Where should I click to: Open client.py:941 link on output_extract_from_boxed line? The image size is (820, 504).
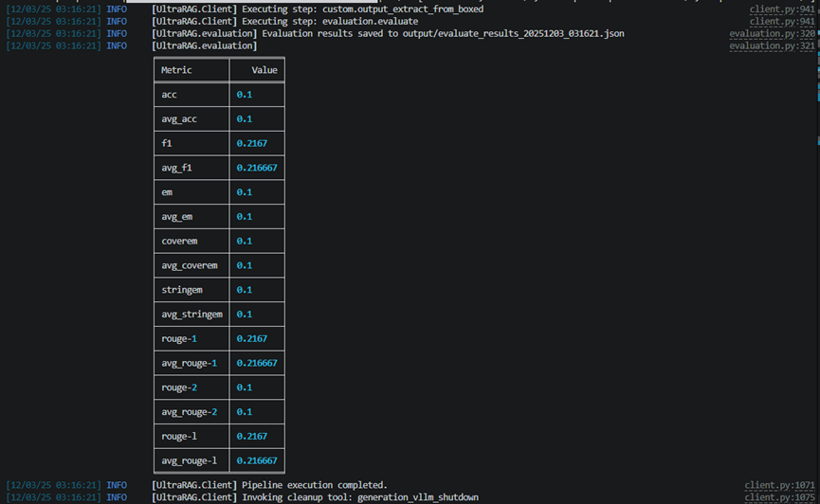(782, 9)
